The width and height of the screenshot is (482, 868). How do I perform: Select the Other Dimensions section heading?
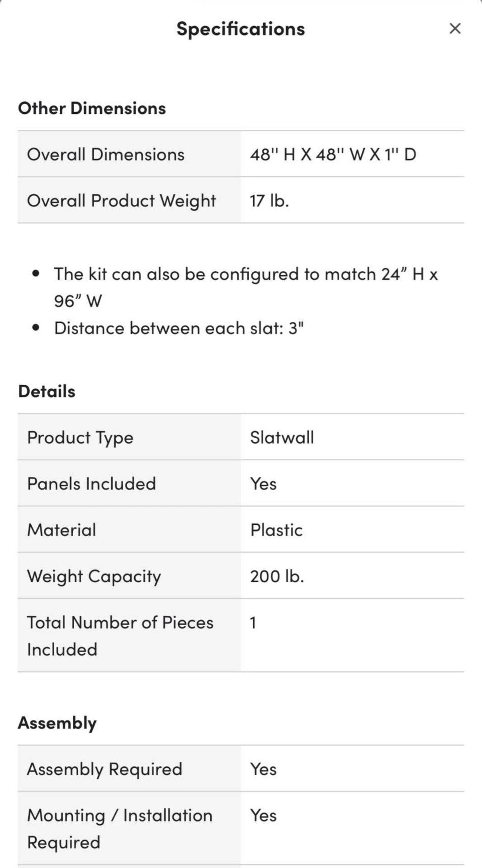point(92,108)
